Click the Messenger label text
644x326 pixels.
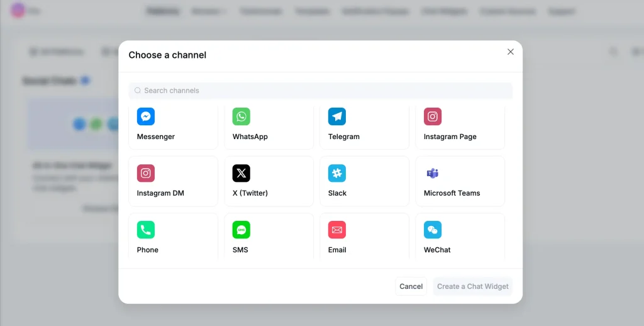click(156, 137)
